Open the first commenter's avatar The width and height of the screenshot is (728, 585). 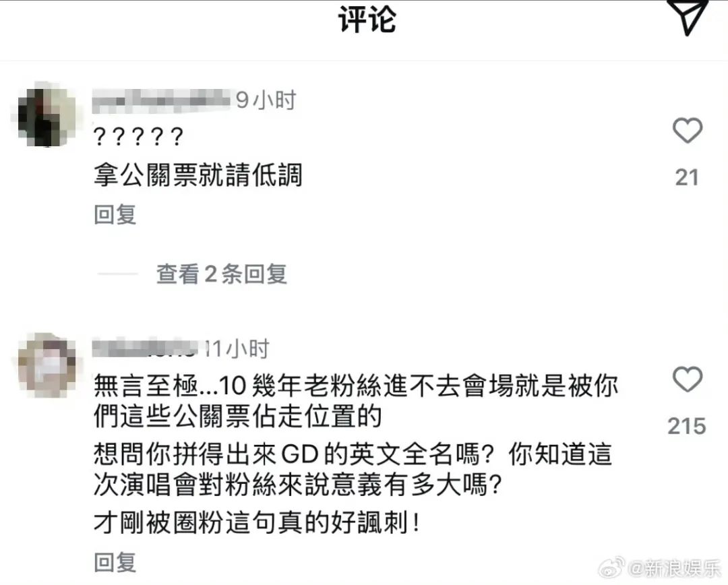[47, 115]
